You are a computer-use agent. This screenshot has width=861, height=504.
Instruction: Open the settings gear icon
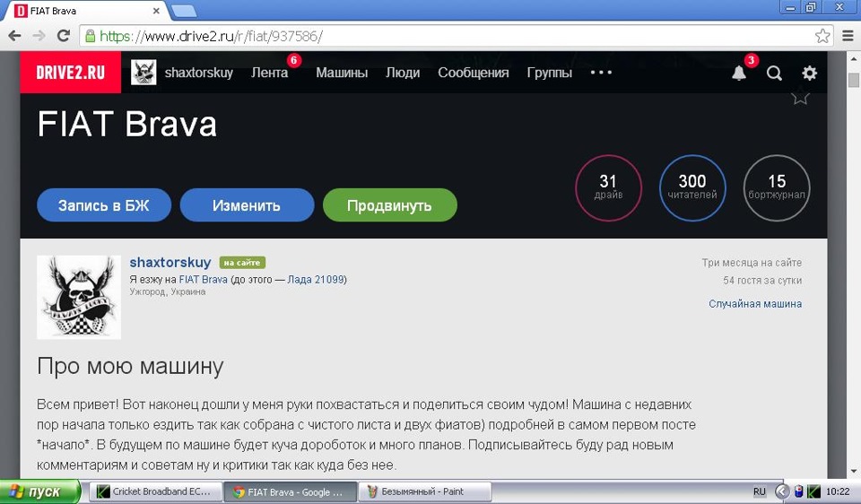pyautogui.click(x=809, y=73)
